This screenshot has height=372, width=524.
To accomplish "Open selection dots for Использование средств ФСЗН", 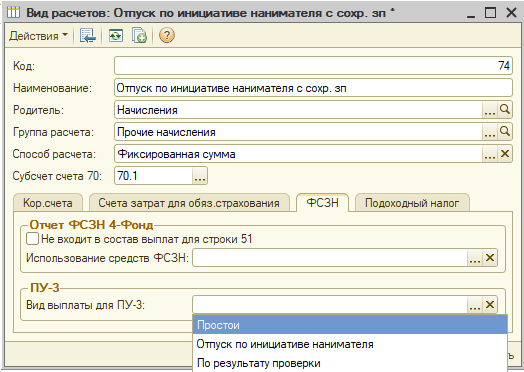I will pos(475,258).
